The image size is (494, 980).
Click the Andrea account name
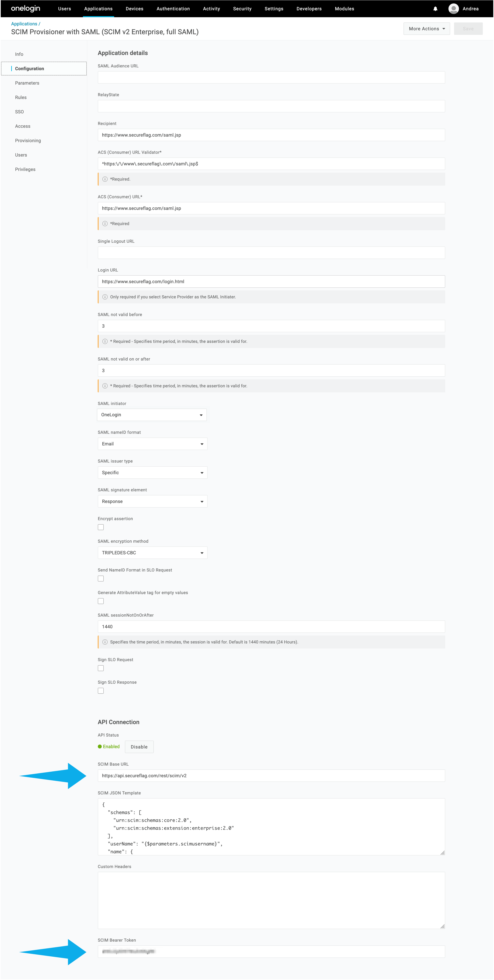coord(470,9)
